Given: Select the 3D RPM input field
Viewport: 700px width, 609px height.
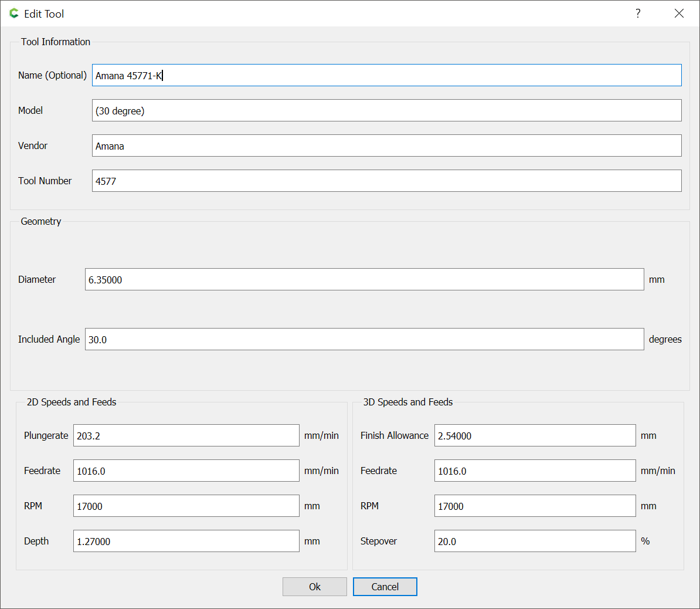Looking at the screenshot, I should [535, 506].
